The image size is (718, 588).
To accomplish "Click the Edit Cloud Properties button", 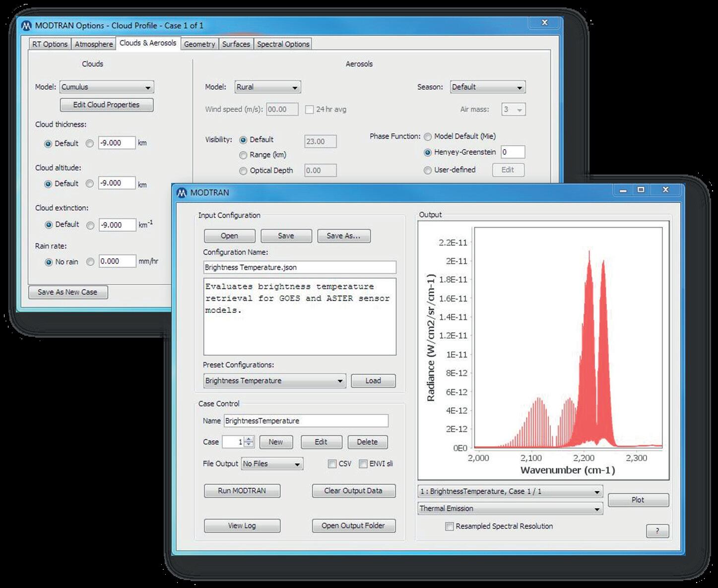I will [x=106, y=105].
